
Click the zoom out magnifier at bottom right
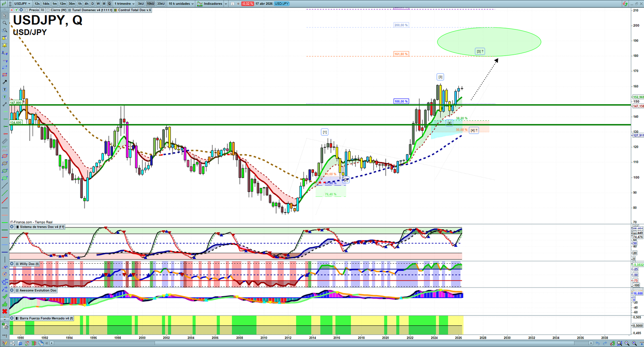627,343
